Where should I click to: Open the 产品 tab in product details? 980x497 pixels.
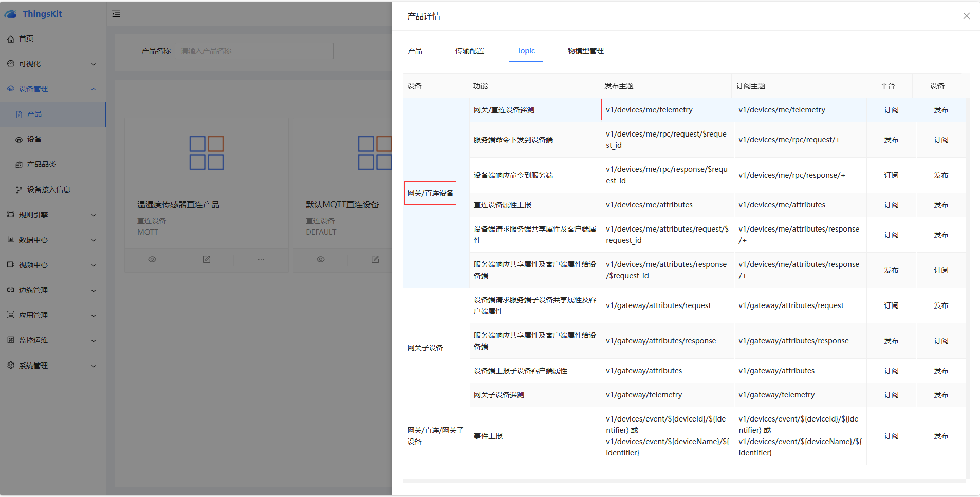tap(415, 51)
